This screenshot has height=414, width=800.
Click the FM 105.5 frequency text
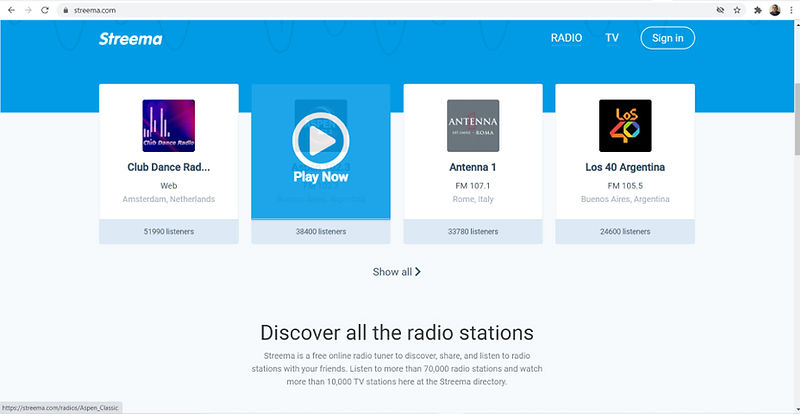625,186
